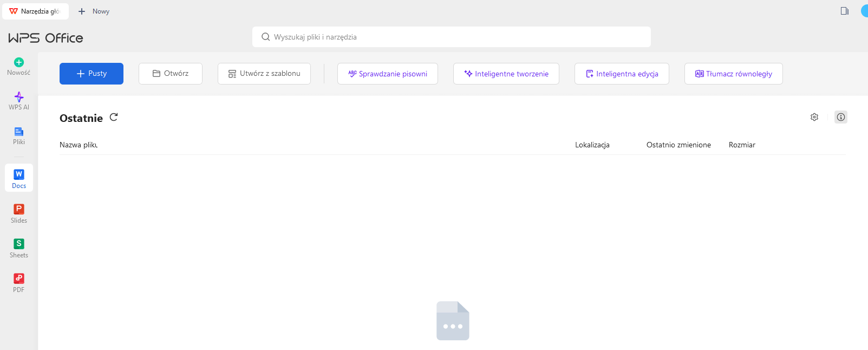Create a new blank document with Pusty
Image resolution: width=868 pixels, height=350 pixels.
coord(92,74)
